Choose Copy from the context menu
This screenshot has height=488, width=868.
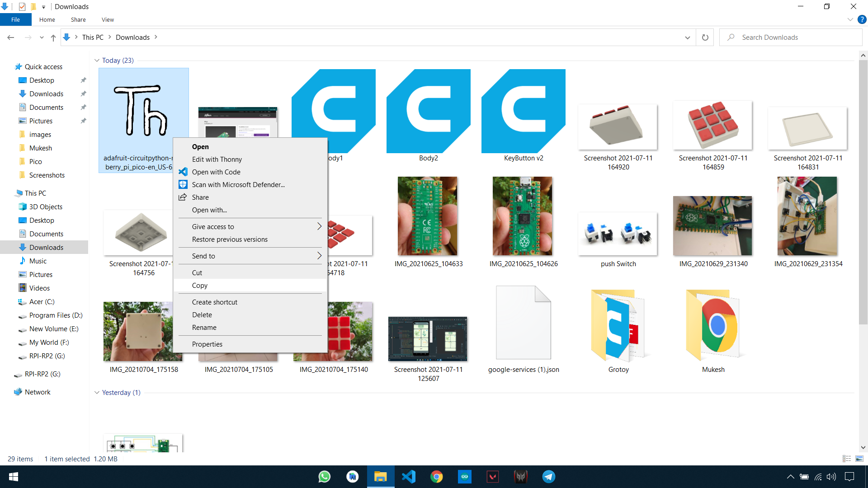pos(199,286)
